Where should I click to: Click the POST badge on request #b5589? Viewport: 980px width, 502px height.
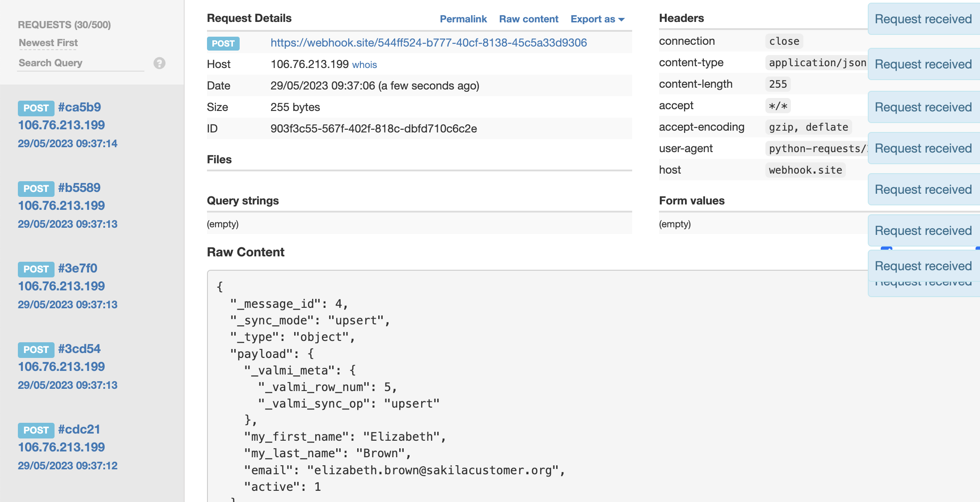pyautogui.click(x=36, y=188)
